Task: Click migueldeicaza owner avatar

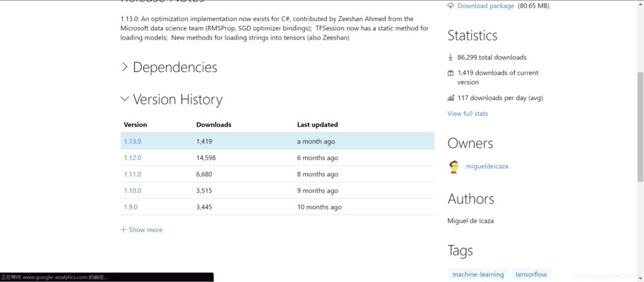Action: (x=454, y=167)
